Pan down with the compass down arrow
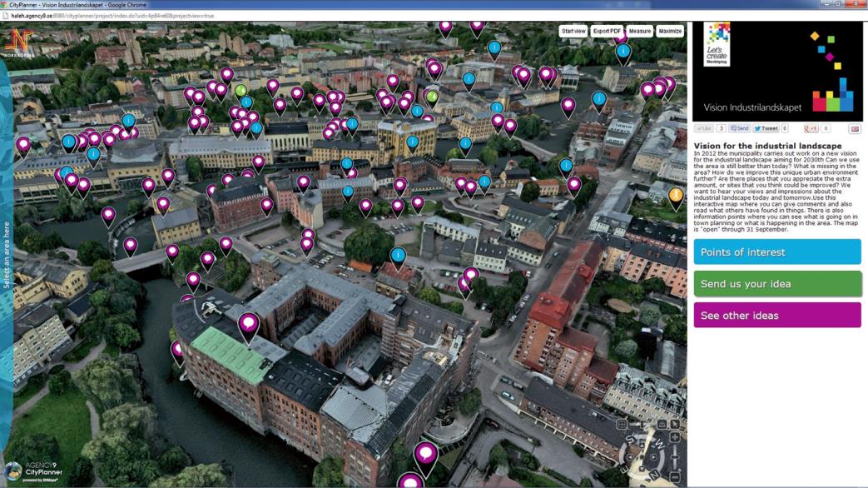 pos(642,469)
